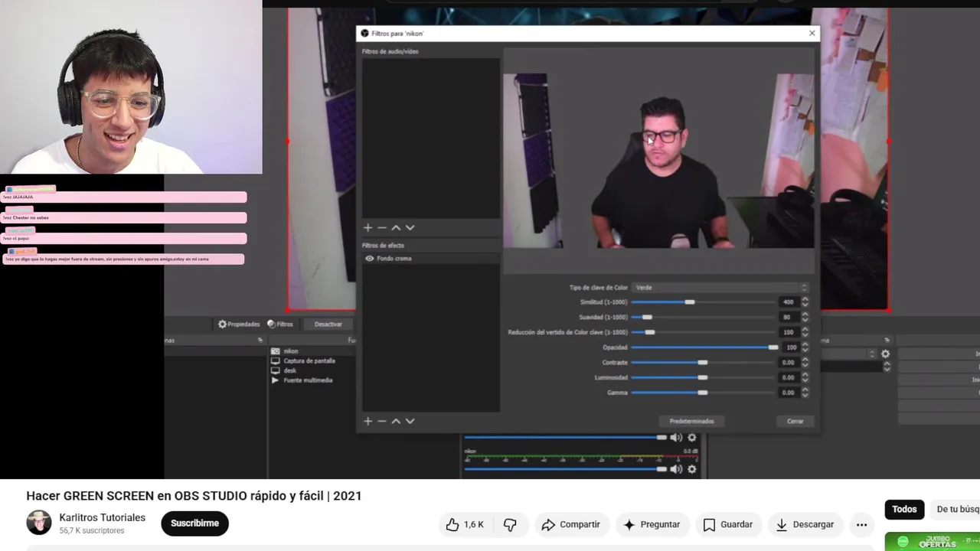The height and width of the screenshot is (551, 980).
Task: Adjust the Suavidad slider
Action: pyautogui.click(x=703, y=317)
